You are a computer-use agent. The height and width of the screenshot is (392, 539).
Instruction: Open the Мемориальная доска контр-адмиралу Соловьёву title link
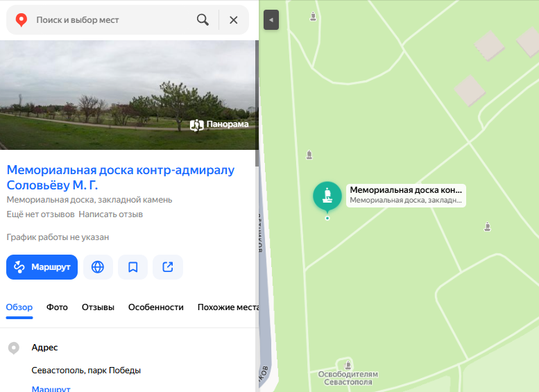(x=121, y=178)
